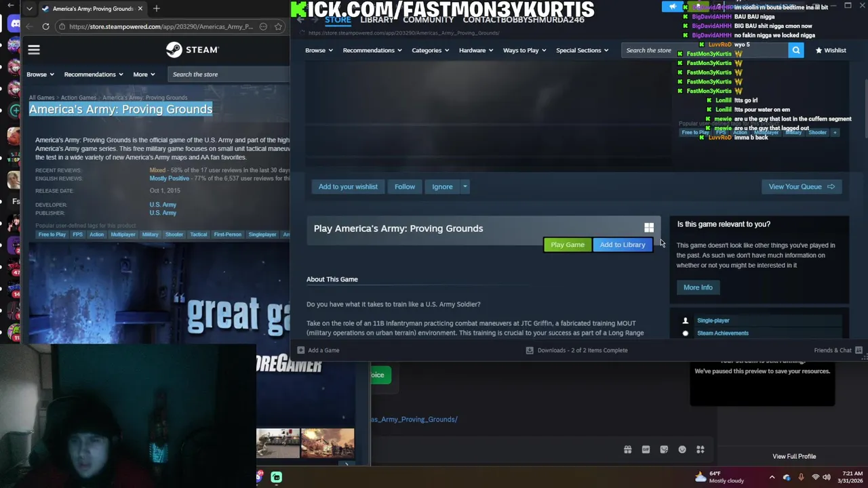Follow this game
Image resolution: width=868 pixels, height=488 pixels.
(405, 186)
